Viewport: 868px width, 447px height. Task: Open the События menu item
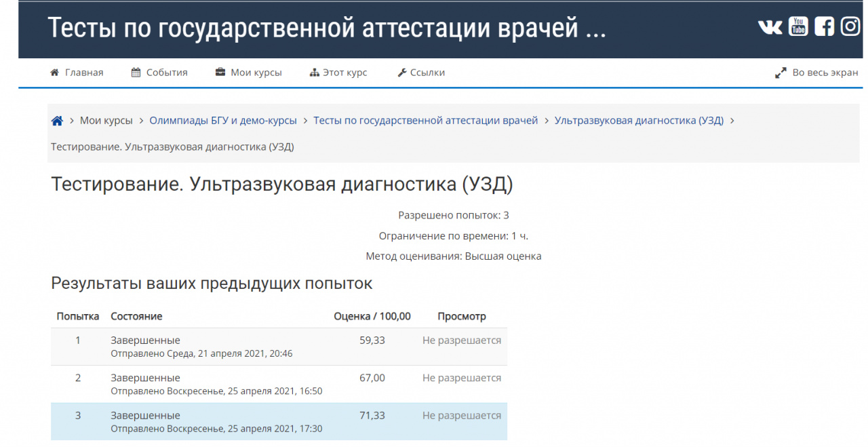167,73
